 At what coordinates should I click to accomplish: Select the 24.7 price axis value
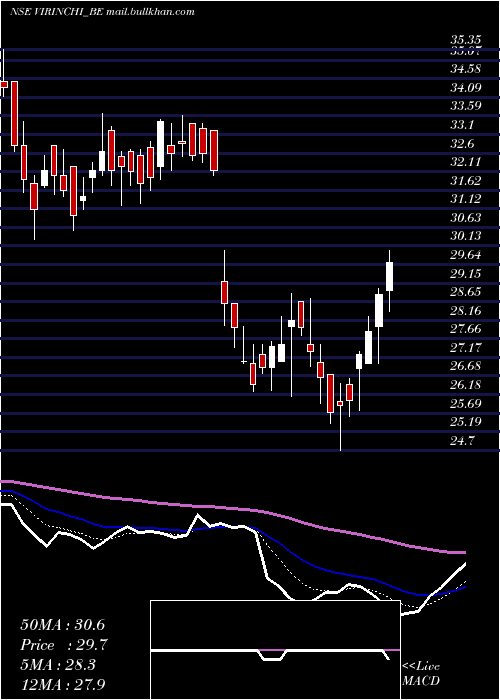[462, 440]
